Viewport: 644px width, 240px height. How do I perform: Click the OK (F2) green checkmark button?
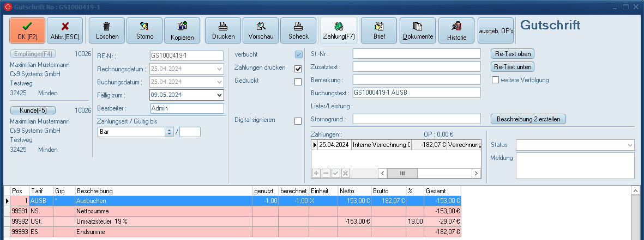27,30
